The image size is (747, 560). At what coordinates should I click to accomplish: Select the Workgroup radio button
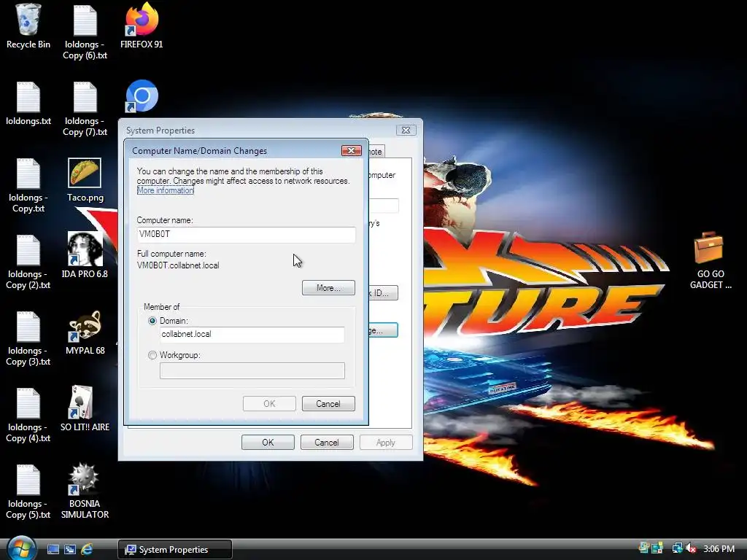coord(152,355)
